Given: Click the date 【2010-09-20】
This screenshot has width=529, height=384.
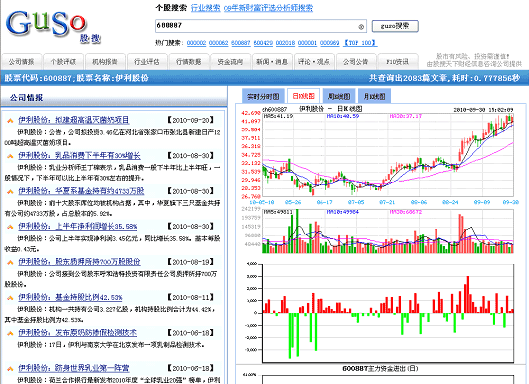Looking at the screenshot, I should 191,120.
